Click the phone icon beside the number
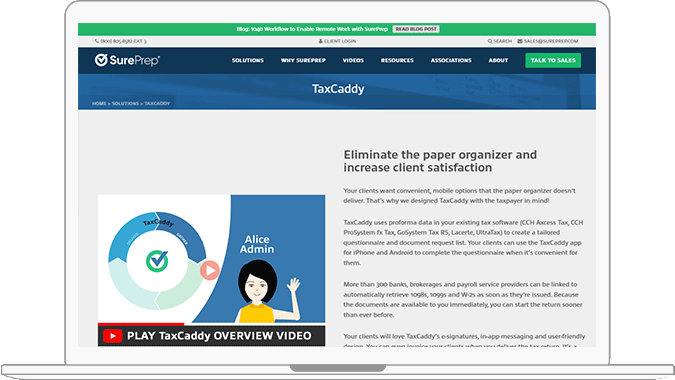Screen dimensions: 675x380 pos(97,41)
